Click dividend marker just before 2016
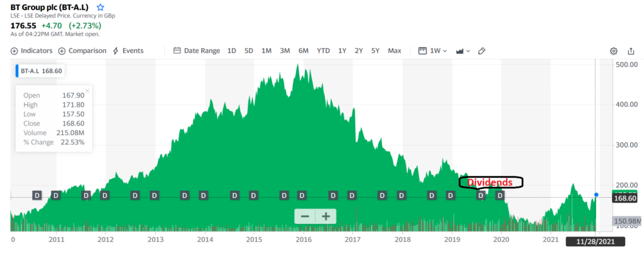Viewport: 644px width, 253px height. [302, 195]
